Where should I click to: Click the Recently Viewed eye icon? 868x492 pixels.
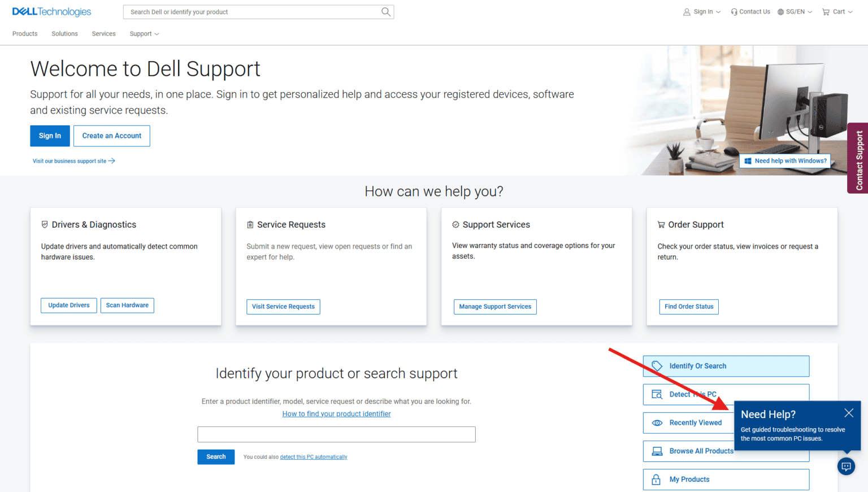(657, 423)
